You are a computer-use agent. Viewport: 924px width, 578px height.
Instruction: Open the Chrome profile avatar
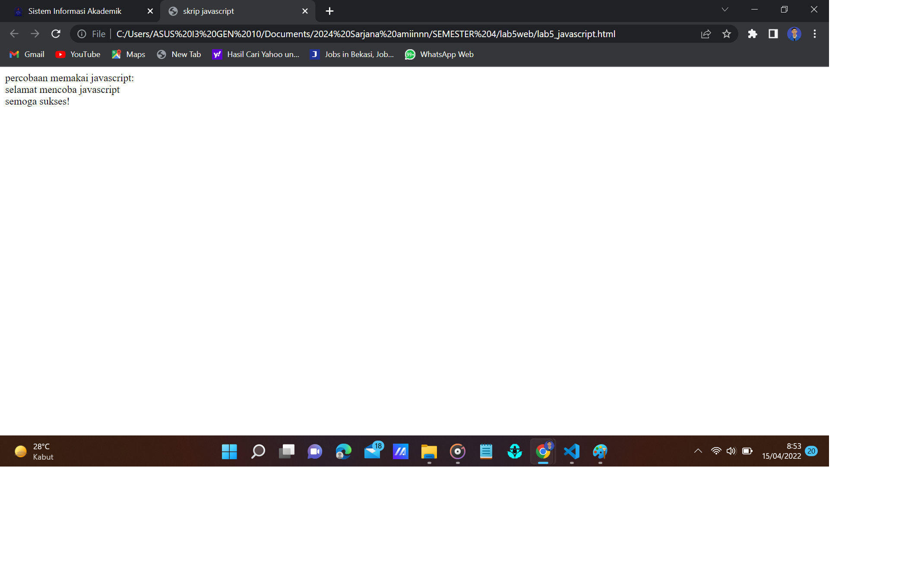(794, 34)
